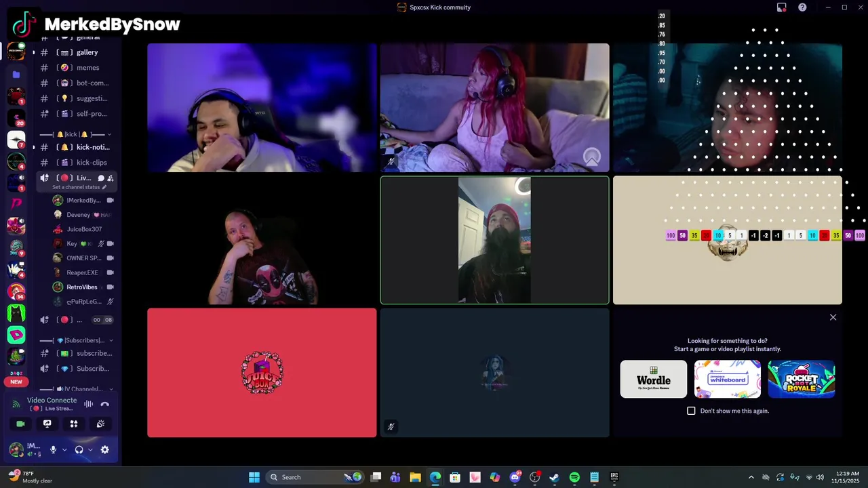Invite people to Live voice channel

click(x=111, y=178)
